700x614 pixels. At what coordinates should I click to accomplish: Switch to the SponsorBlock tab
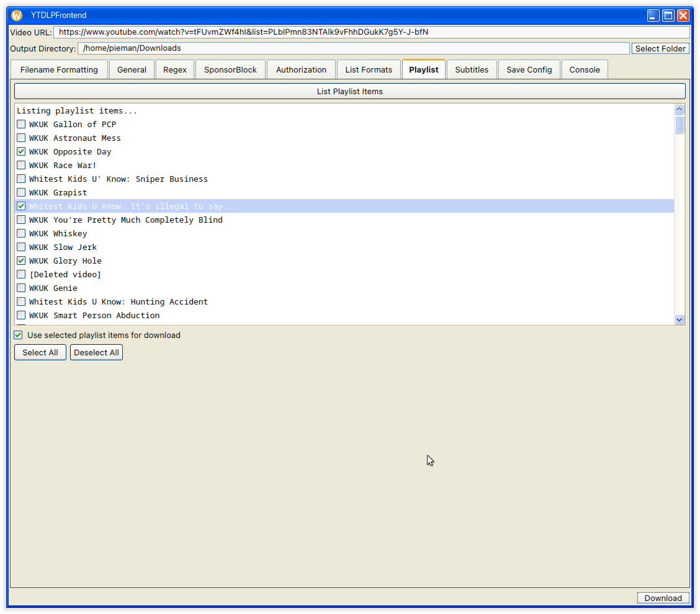(230, 69)
